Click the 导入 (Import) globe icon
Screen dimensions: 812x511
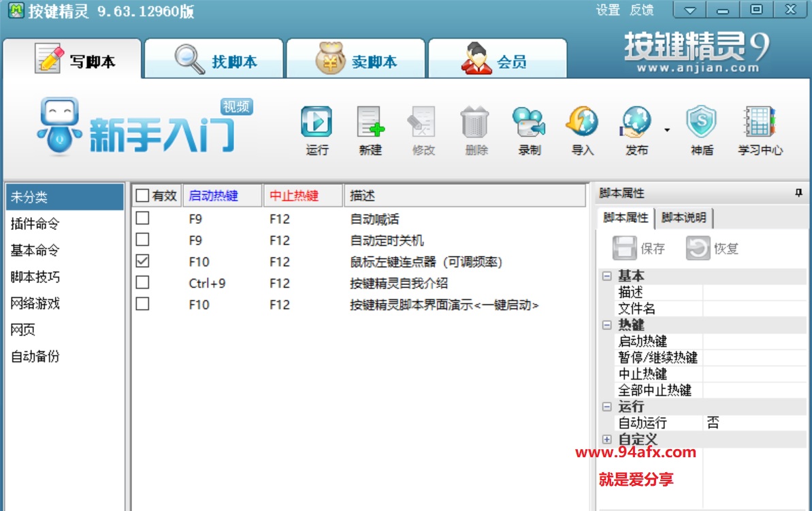tap(582, 122)
